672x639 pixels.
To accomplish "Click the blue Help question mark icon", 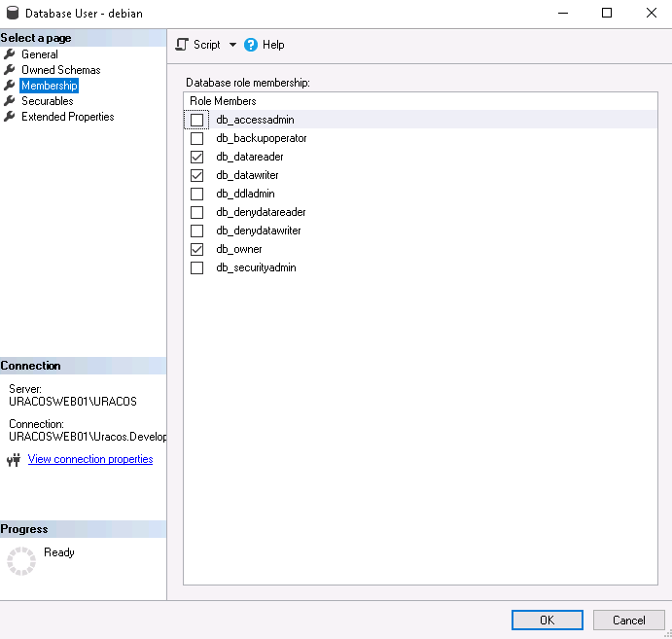I will [251, 45].
